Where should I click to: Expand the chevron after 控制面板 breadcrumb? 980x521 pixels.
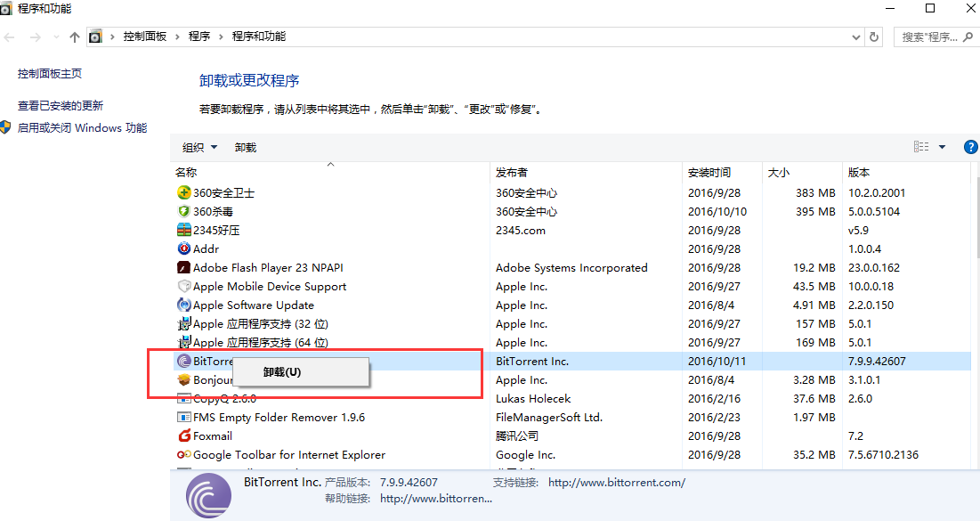tap(177, 37)
